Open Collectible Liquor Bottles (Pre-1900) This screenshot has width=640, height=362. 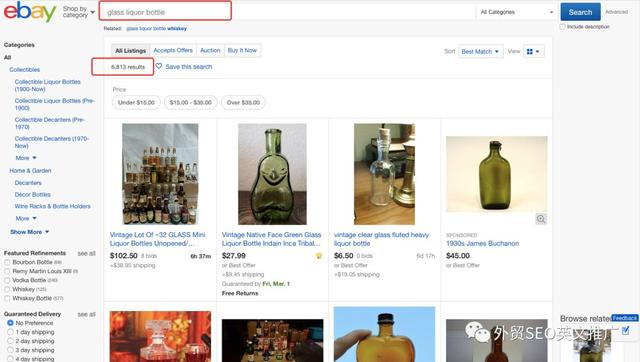54,104
